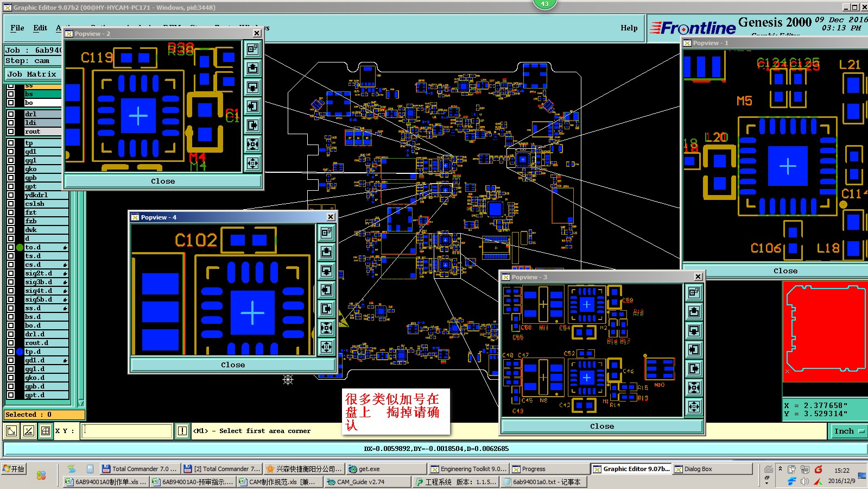
Task: Click pan left icon in Popview 4
Action: pyautogui.click(x=327, y=290)
